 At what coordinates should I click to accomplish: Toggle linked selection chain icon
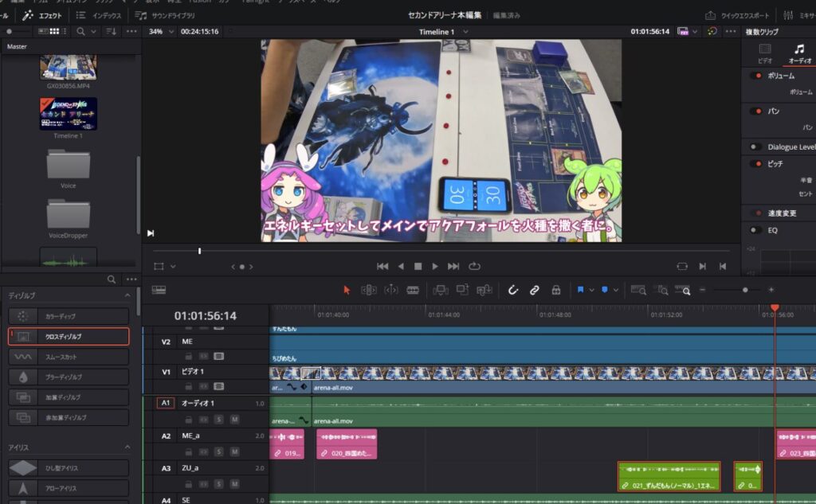pos(535,290)
